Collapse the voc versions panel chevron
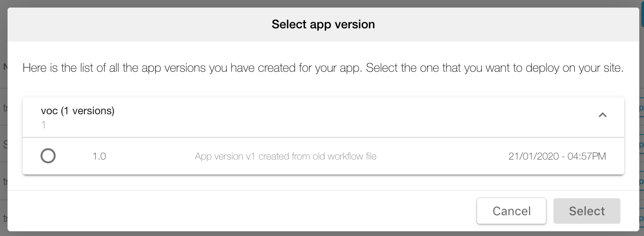Image resolution: width=644 pixels, height=236 pixels. 602,115
